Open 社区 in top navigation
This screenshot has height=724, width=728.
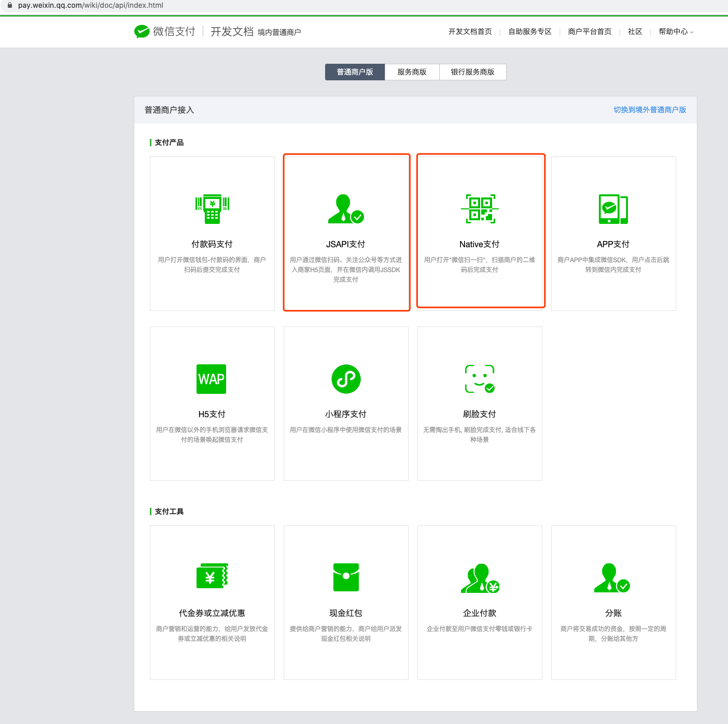[635, 32]
